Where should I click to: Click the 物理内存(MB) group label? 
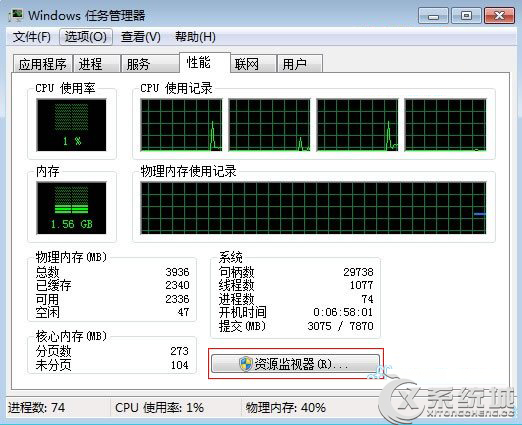71,257
